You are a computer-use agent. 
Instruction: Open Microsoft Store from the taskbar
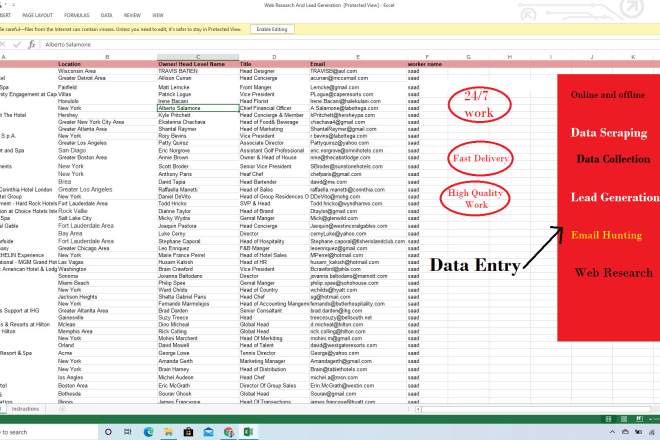pos(189,432)
